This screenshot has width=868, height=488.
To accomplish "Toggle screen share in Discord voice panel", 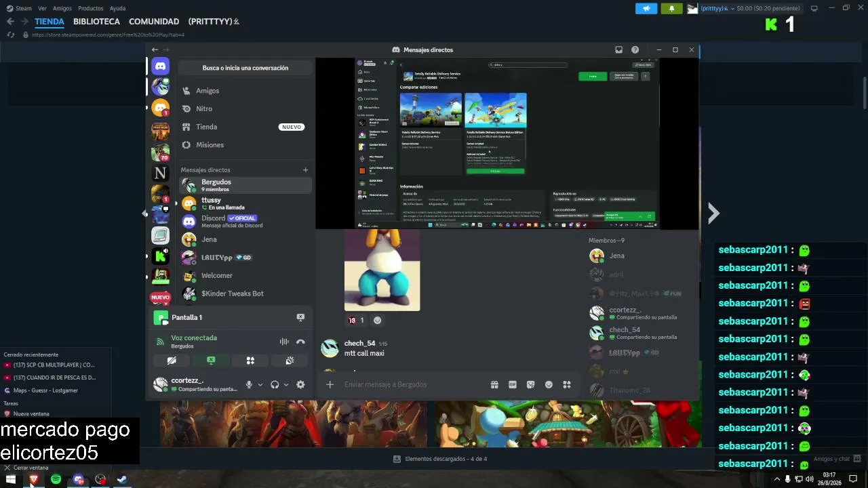I will pos(211,361).
